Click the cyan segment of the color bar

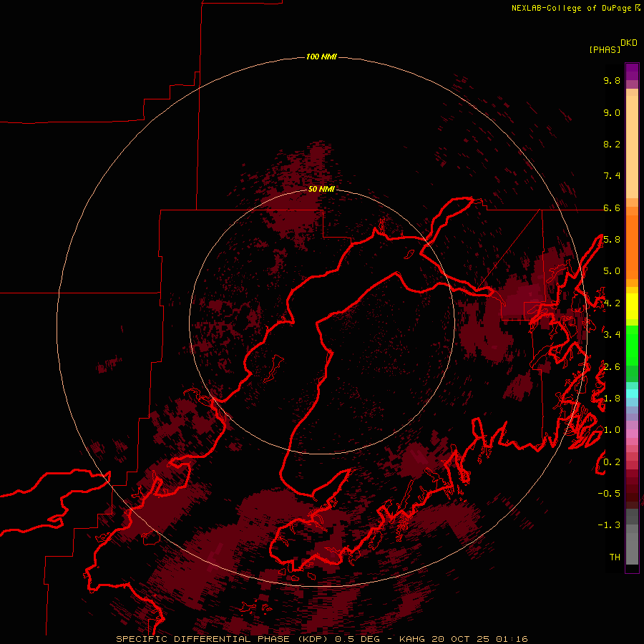coord(632,394)
